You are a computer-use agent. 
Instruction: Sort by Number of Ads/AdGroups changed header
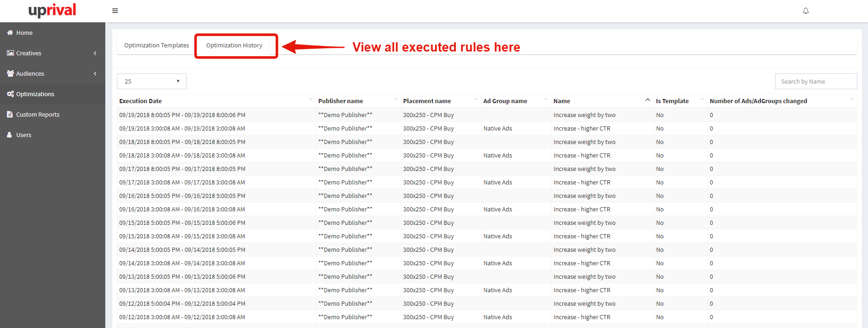pos(759,101)
